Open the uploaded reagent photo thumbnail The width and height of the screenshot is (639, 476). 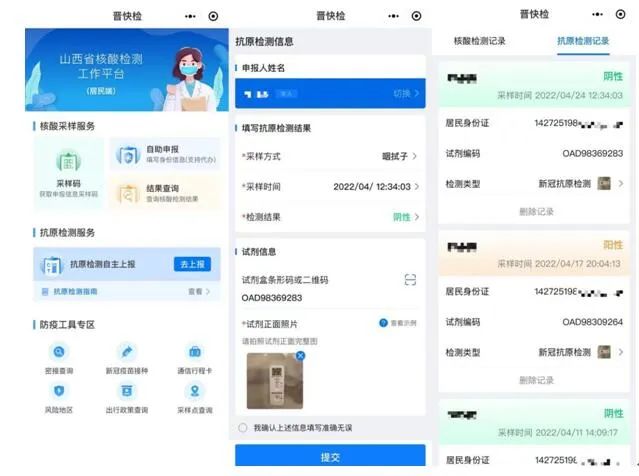[x=275, y=381]
